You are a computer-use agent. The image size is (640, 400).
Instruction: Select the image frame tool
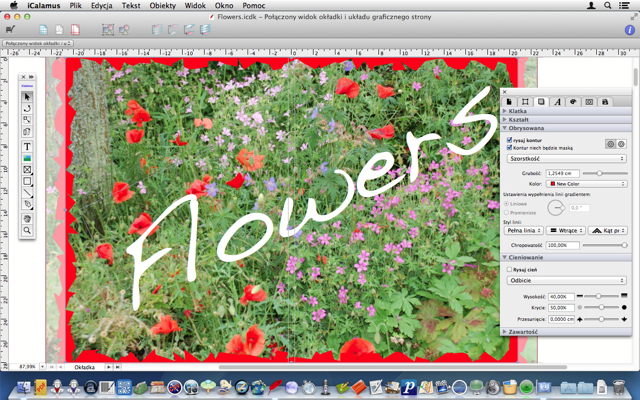tap(27, 158)
